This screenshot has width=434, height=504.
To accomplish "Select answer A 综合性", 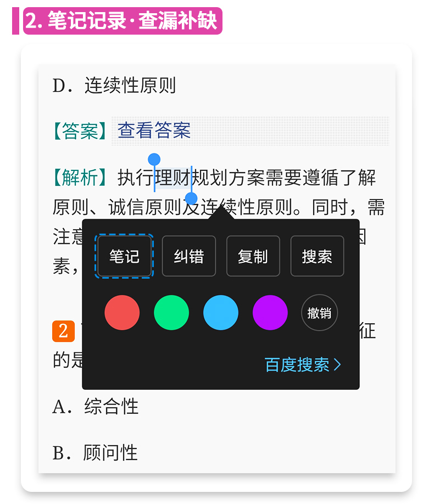I will coord(96,407).
